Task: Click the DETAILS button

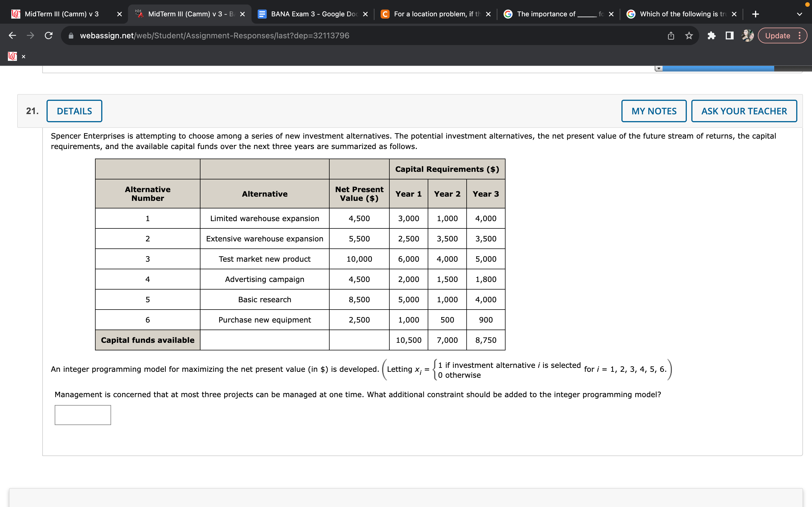Action: tap(74, 111)
